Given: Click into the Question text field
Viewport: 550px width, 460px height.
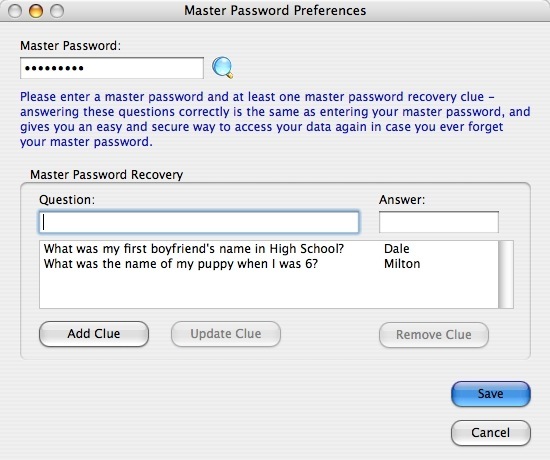Looking at the screenshot, I should click(199, 222).
